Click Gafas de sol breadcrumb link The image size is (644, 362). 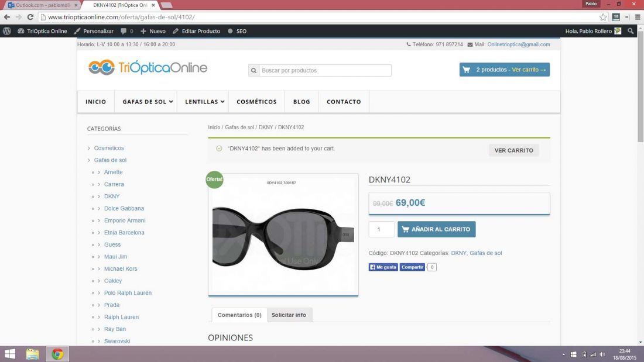tap(239, 127)
